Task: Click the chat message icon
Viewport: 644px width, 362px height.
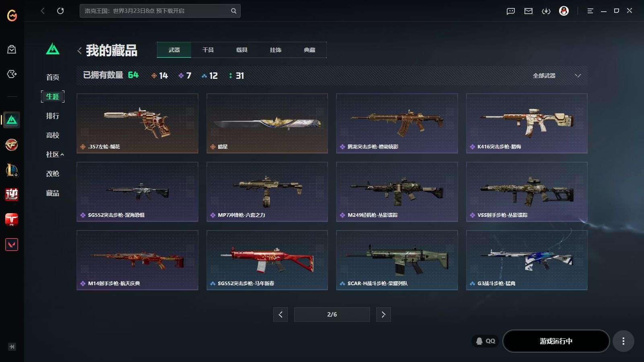Action: 511,11
